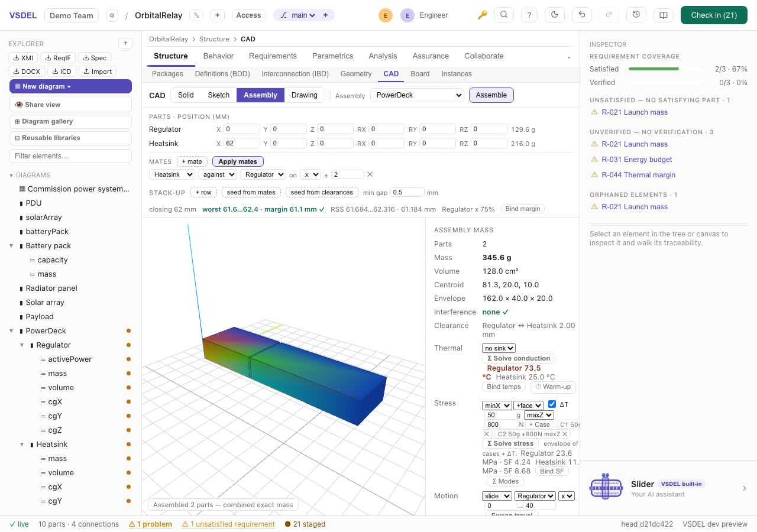Image resolution: width=757 pixels, height=532 pixels.
Task: Click the Satisfied coverage progress bar
Action: pyautogui.click(x=667, y=69)
